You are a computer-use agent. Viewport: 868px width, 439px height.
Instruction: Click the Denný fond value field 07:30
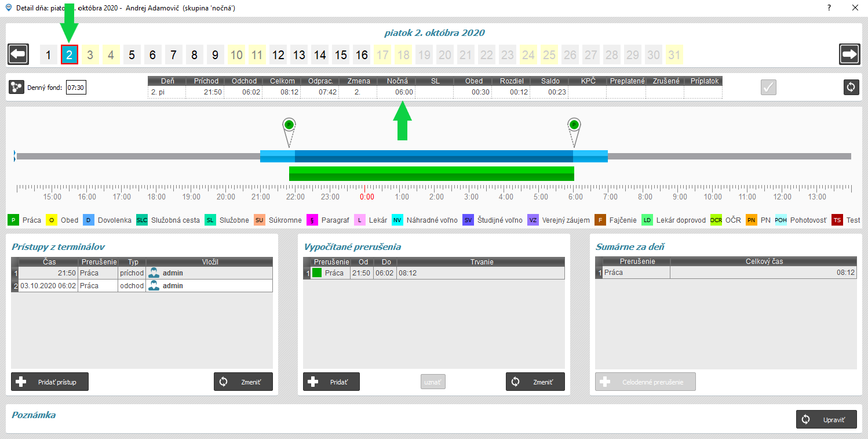(76, 88)
